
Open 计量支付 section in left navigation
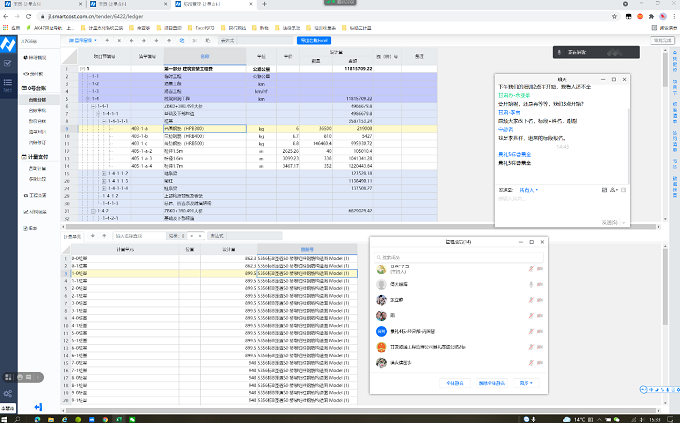pos(37,155)
